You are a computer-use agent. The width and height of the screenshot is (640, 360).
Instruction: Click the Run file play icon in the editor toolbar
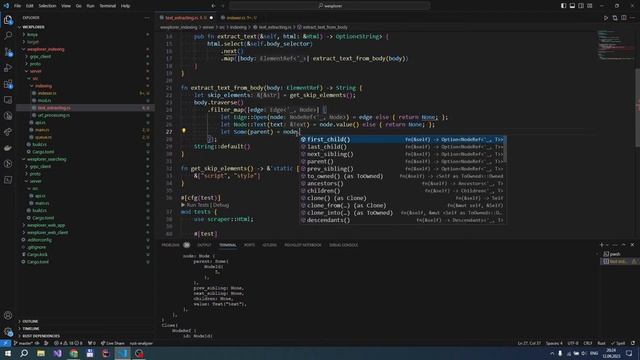pos(606,18)
